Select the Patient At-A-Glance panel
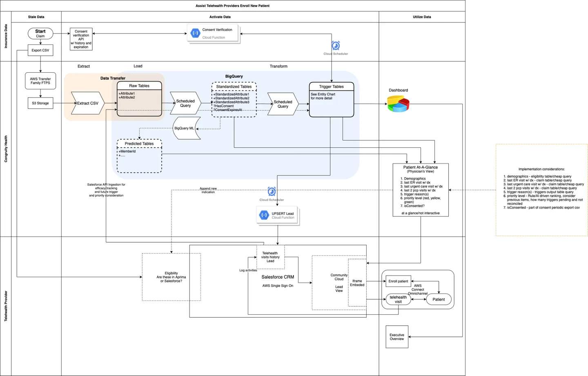The width and height of the screenshot is (588, 376). pyautogui.click(x=421, y=189)
